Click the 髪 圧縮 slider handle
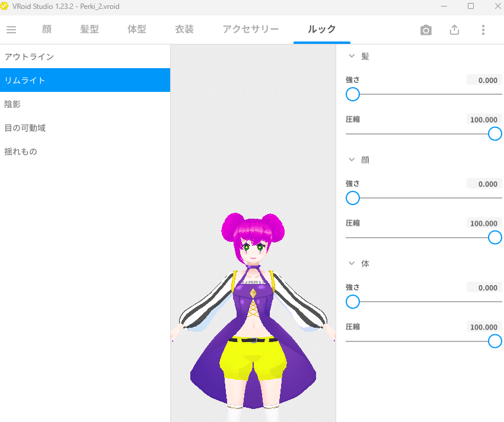 tap(495, 134)
